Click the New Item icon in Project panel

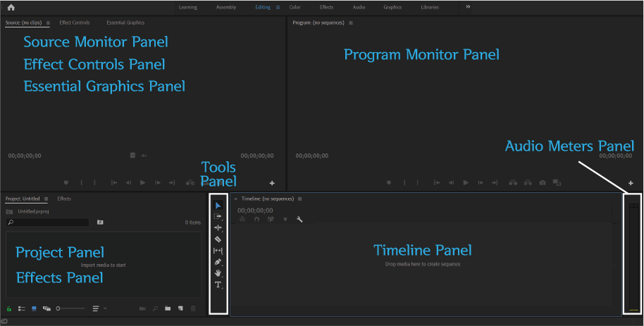click(180, 308)
